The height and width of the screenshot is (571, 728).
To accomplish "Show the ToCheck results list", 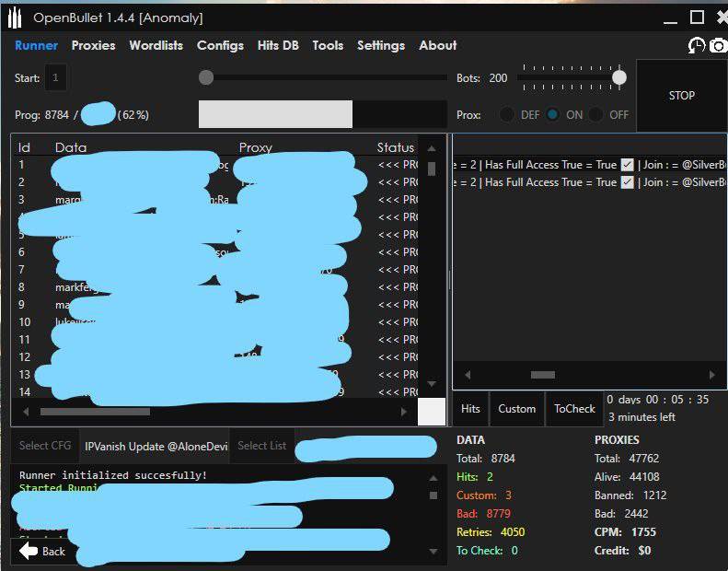I will 574,408.
